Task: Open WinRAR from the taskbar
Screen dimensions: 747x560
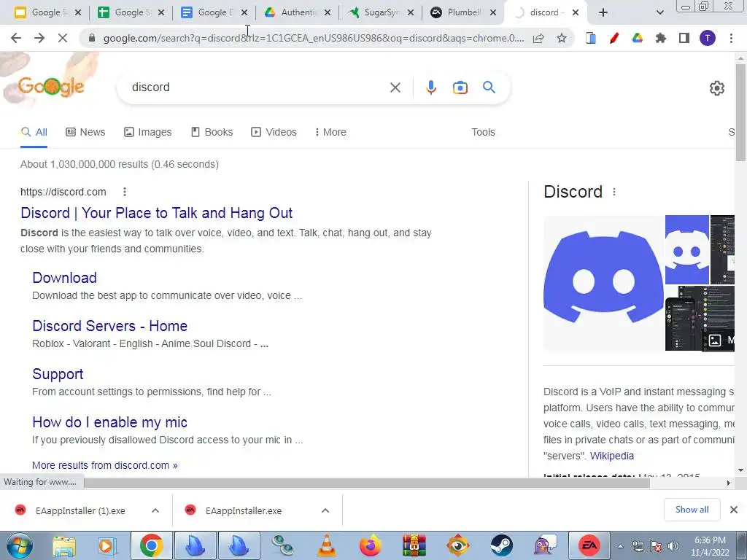Action: coord(414,546)
